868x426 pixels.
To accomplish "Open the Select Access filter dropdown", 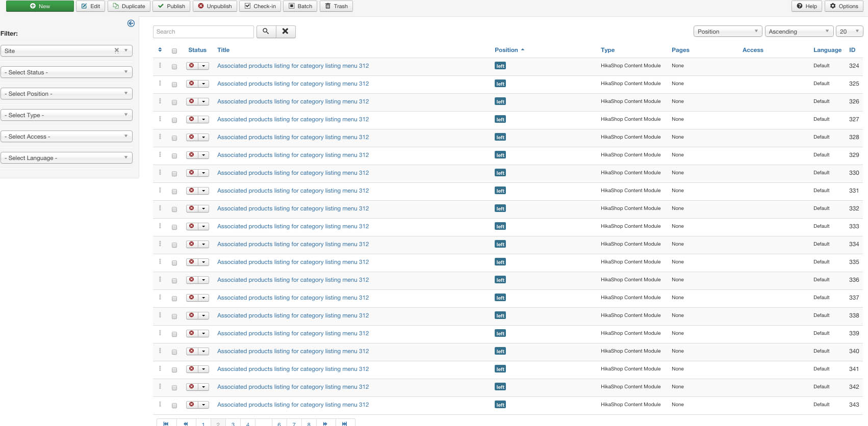I will pos(66,137).
